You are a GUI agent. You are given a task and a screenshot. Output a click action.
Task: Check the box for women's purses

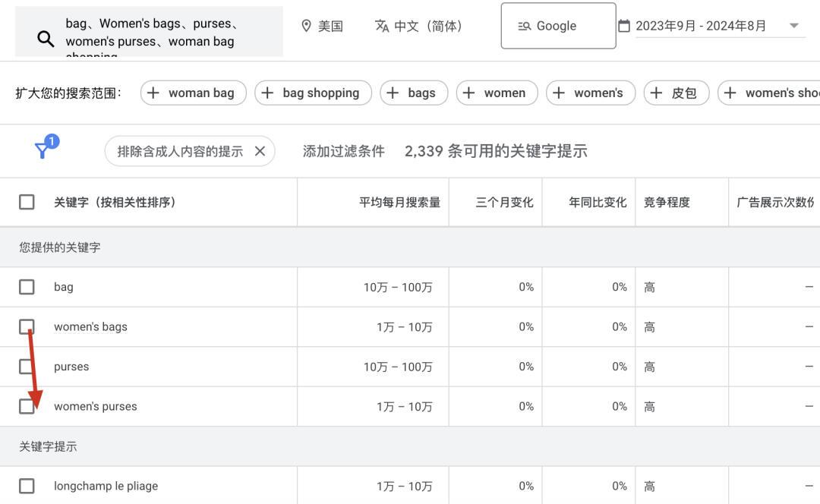[27, 406]
